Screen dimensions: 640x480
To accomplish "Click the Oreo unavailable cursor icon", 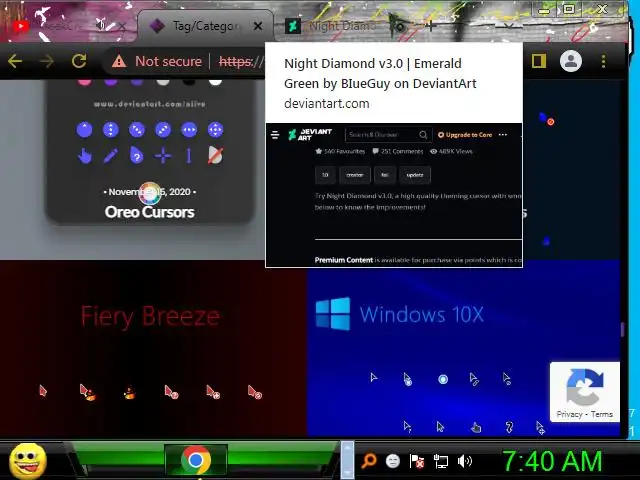I will 215,156.
